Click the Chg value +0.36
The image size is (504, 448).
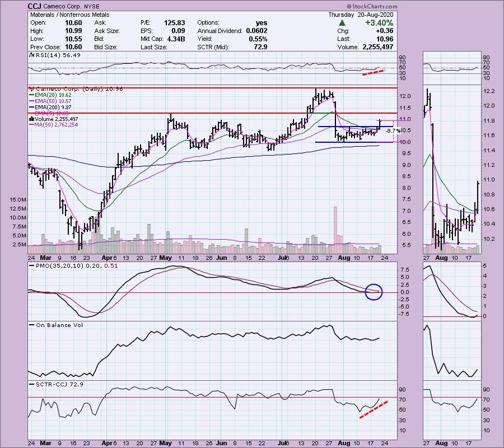click(384, 31)
